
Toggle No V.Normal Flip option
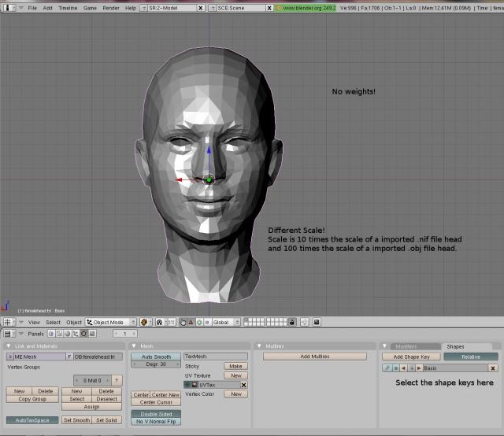pyautogui.click(x=156, y=422)
